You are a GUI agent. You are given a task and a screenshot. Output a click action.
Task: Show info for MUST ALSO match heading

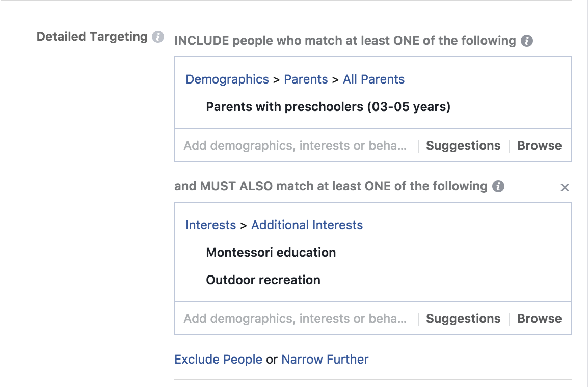[x=498, y=186]
